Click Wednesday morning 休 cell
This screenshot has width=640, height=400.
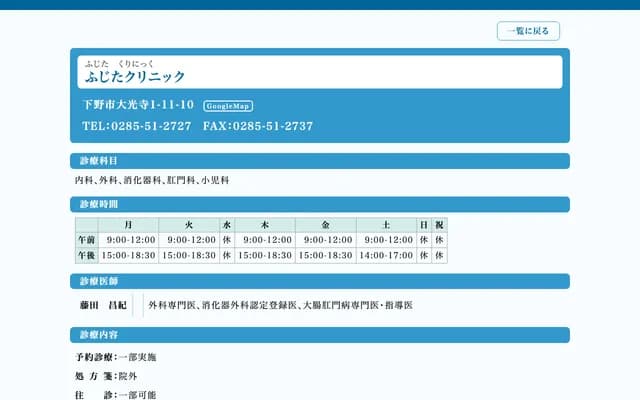[x=227, y=240]
